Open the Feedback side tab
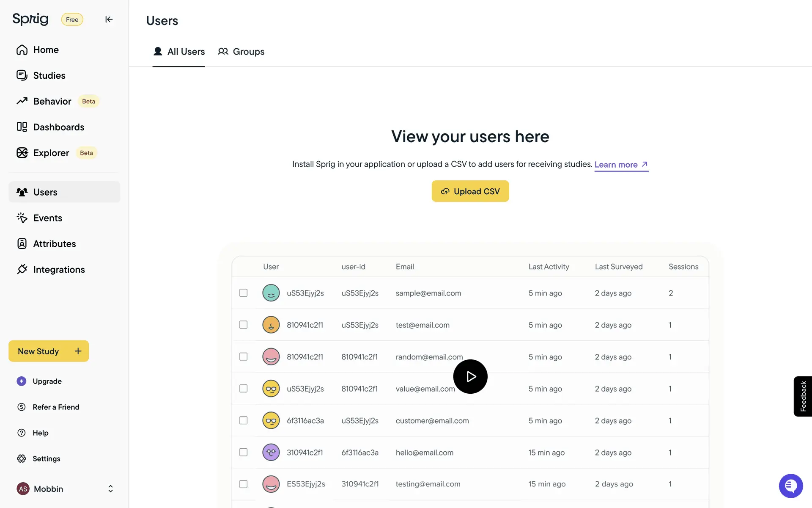The width and height of the screenshot is (812, 508). point(803,396)
